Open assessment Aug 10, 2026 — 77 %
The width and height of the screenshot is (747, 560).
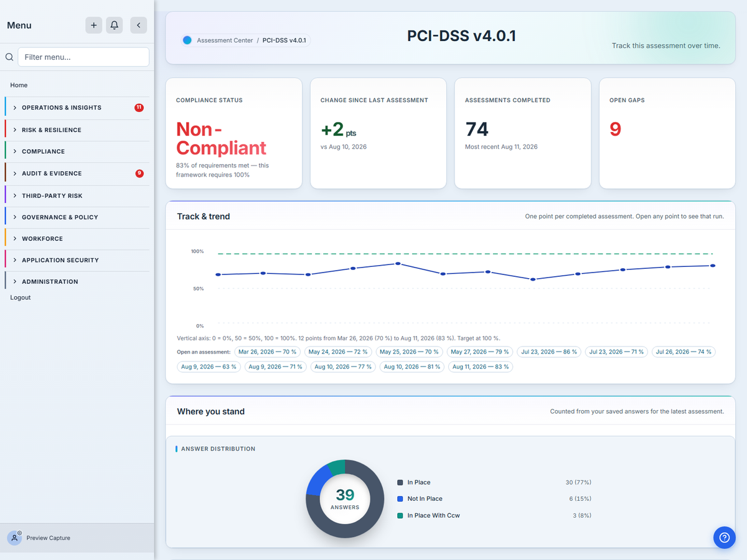point(343,366)
